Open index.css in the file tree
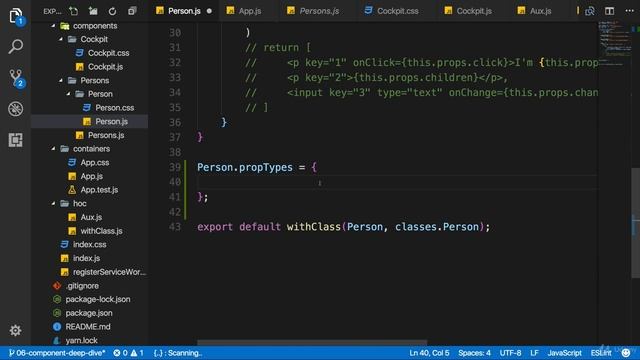This screenshot has height=360, width=640. click(x=89, y=244)
